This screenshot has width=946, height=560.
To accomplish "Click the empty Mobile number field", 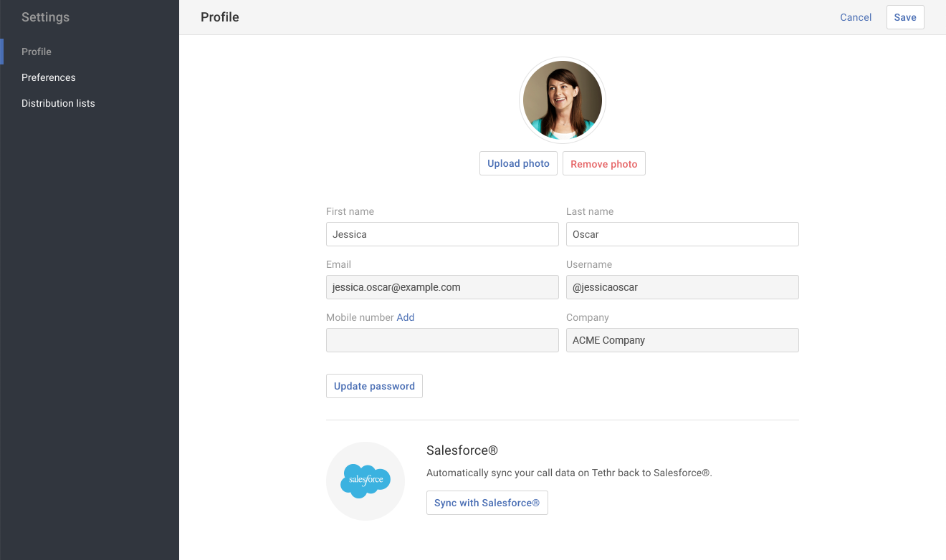I will pyautogui.click(x=442, y=340).
